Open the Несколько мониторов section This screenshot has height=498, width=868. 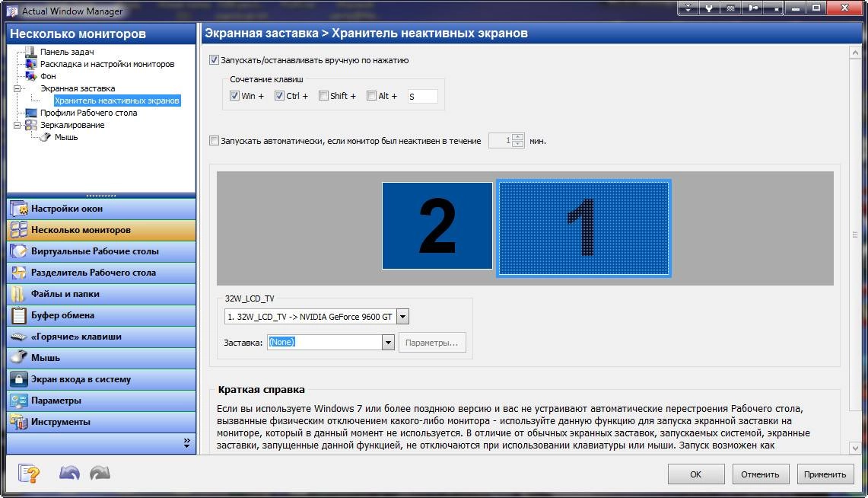click(101, 230)
